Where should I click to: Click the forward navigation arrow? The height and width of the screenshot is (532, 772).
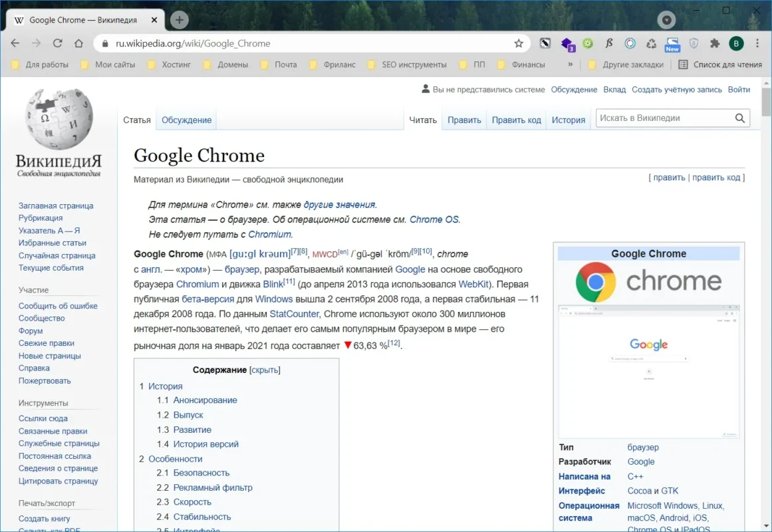(x=37, y=43)
